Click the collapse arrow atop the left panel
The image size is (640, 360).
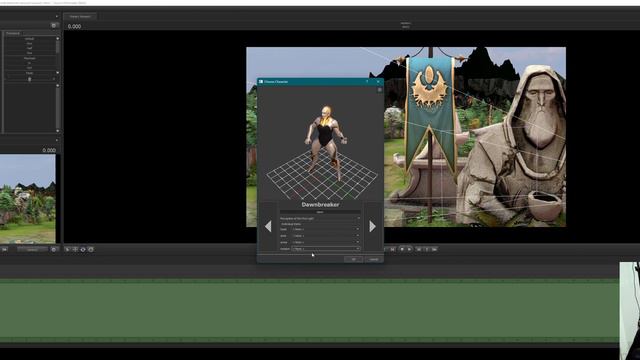(57, 17)
